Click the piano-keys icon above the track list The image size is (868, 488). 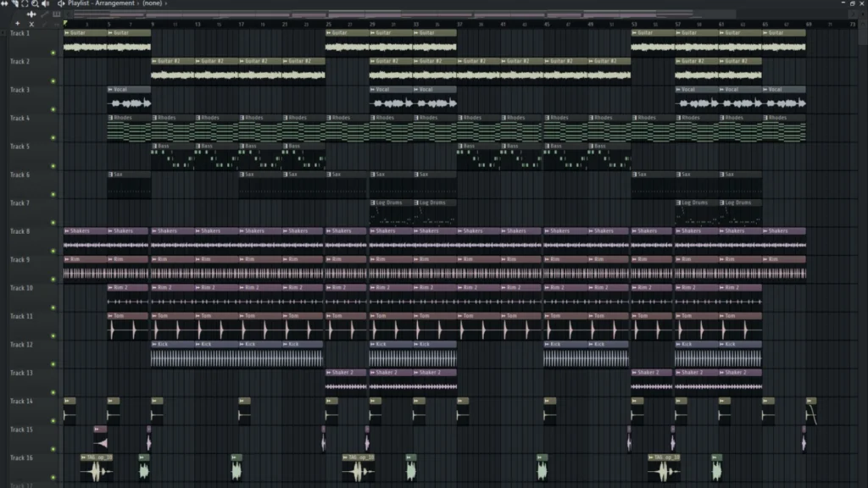pyautogui.click(x=57, y=14)
